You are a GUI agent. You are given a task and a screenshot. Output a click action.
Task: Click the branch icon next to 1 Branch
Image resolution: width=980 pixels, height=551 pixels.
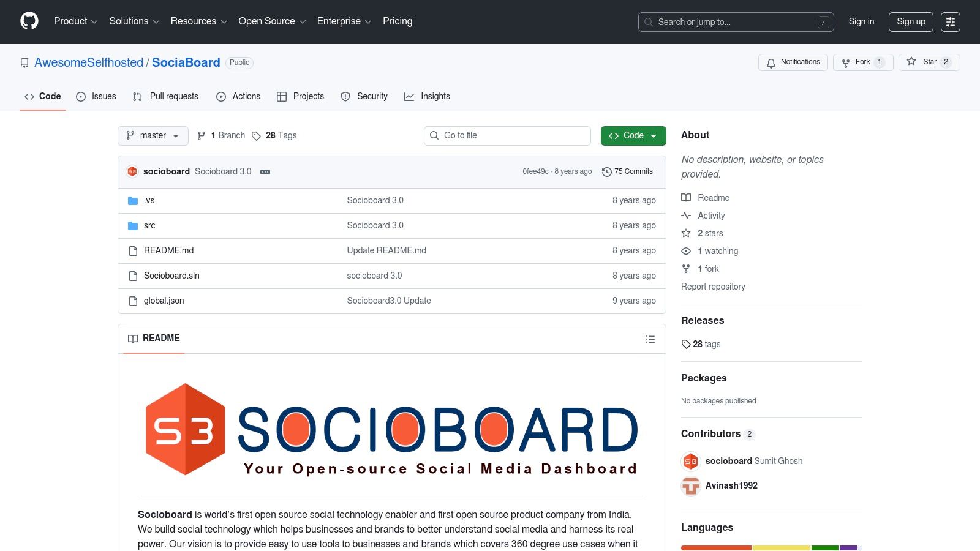(x=202, y=136)
